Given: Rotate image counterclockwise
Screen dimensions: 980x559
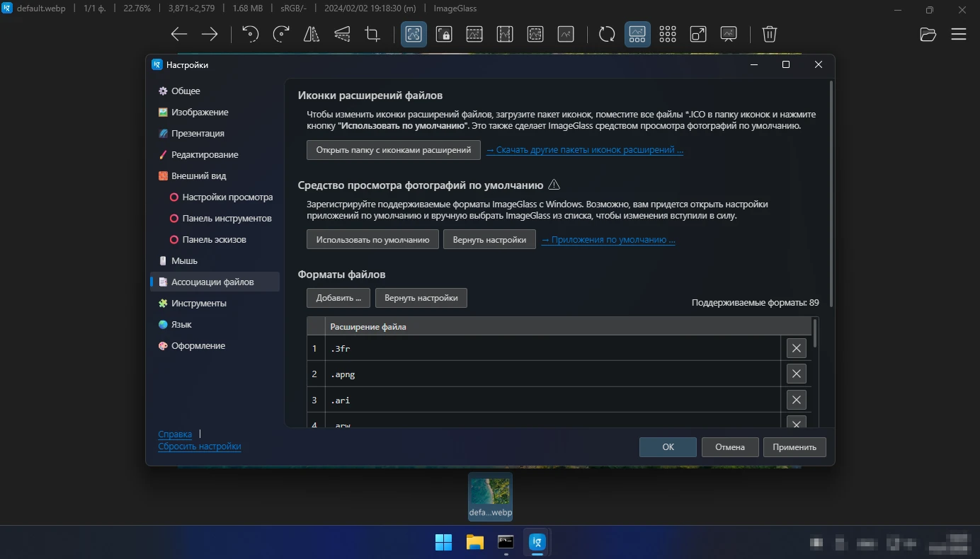Looking at the screenshot, I should tap(251, 34).
